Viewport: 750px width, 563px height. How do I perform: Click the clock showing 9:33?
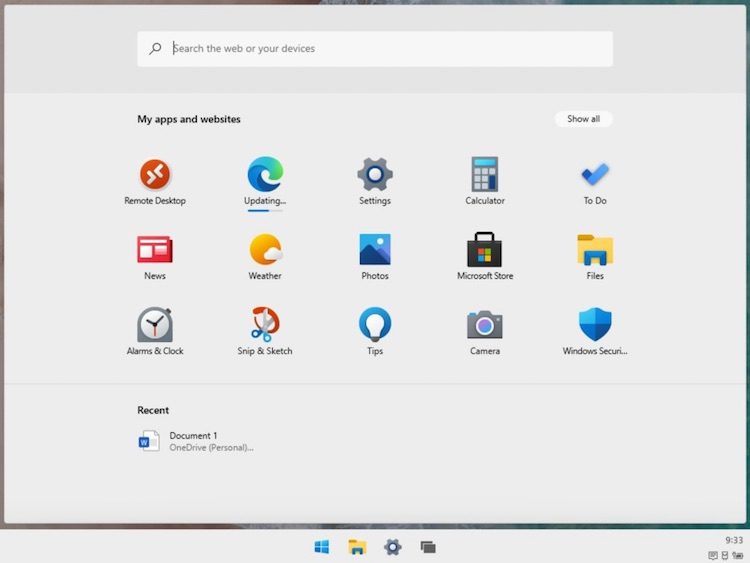click(734, 540)
